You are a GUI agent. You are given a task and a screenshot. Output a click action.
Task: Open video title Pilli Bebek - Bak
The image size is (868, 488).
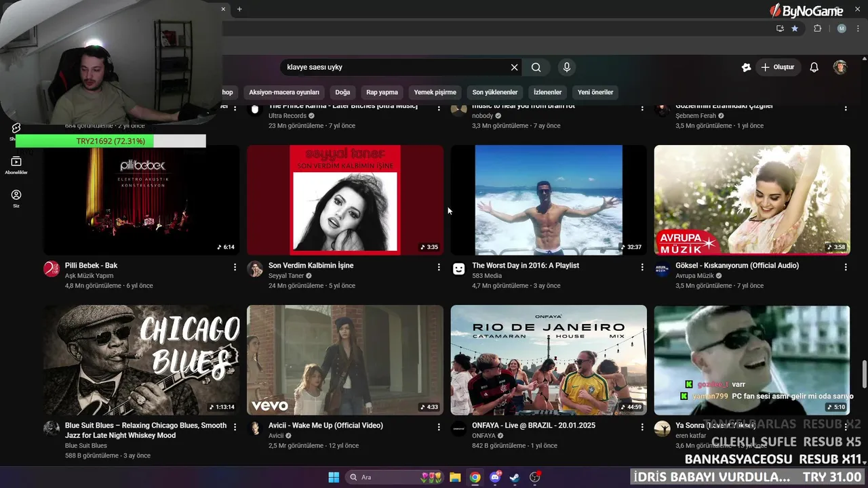[x=91, y=266]
